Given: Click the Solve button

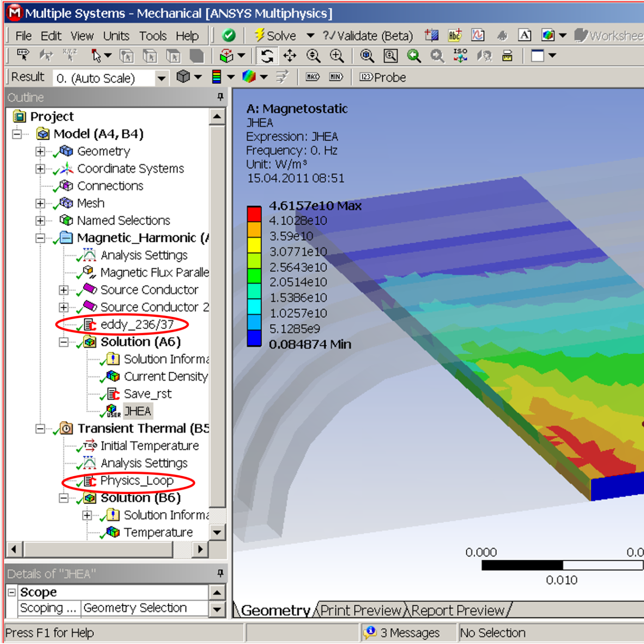Looking at the screenshot, I should tap(276, 36).
